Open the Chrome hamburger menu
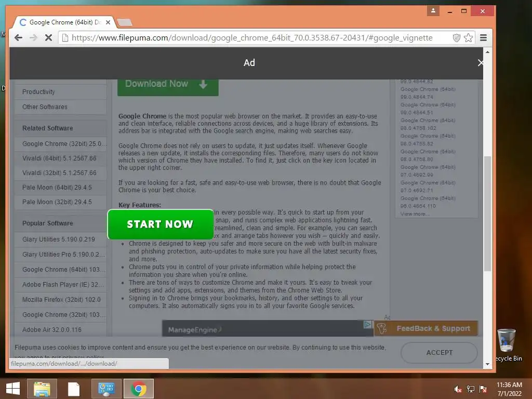Viewport: 532px width, 399px height. (484, 37)
